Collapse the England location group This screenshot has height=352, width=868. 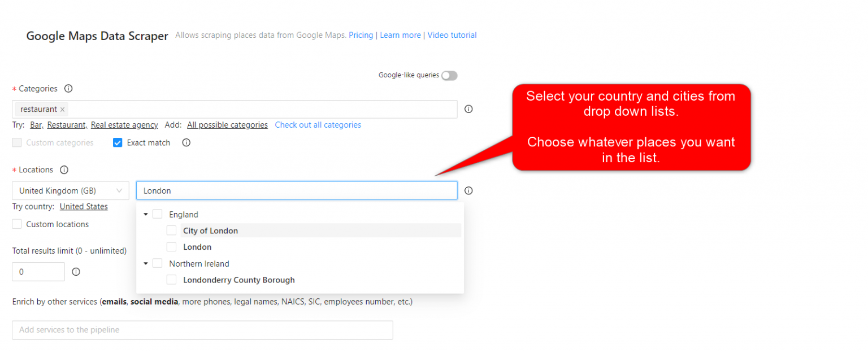coord(146,214)
